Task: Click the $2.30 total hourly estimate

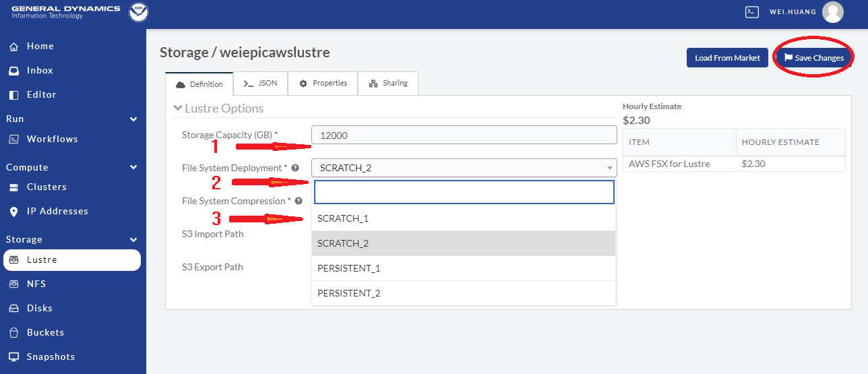Action: (x=636, y=121)
